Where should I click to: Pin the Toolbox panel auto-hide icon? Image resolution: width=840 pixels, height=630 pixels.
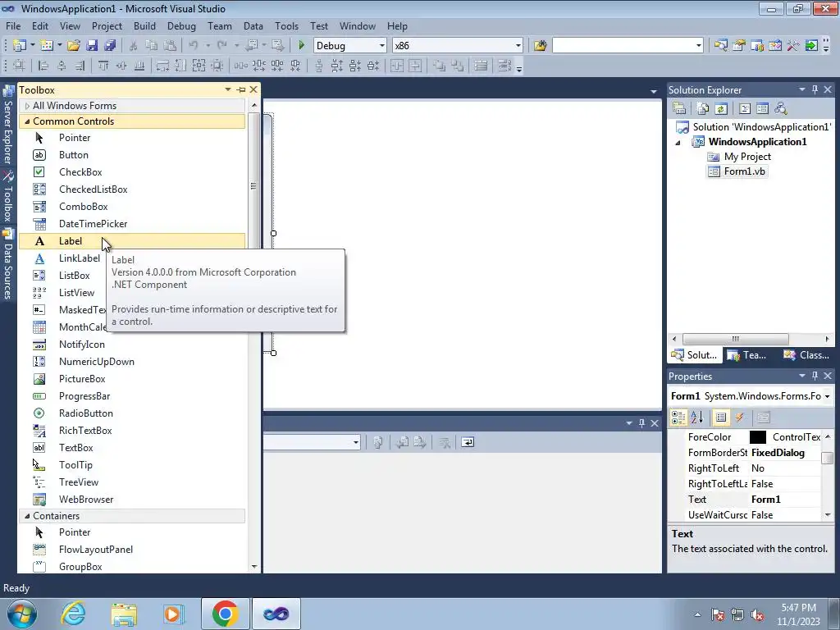click(x=241, y=89)
